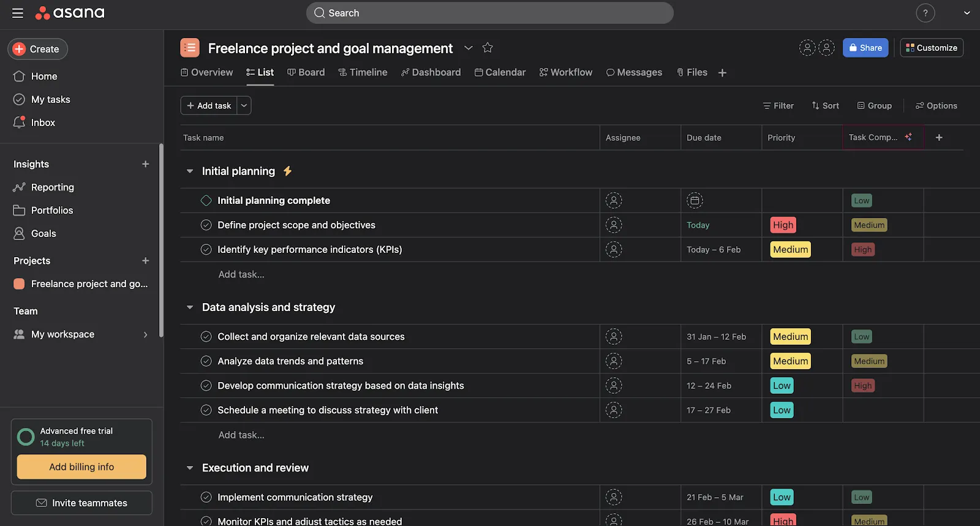Switch to the Board tab
The height and width of the screenshot is (526, 980).
(306, 72)
